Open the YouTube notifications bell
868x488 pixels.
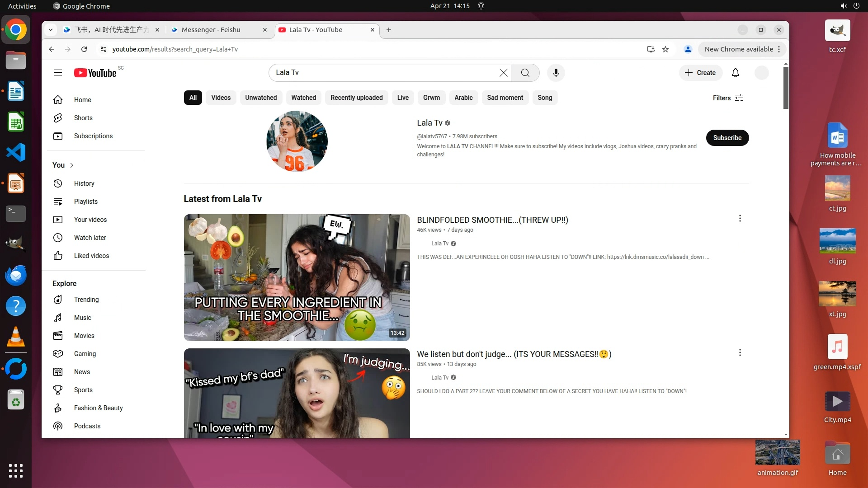pyautogui.click(x=736, y=73)
